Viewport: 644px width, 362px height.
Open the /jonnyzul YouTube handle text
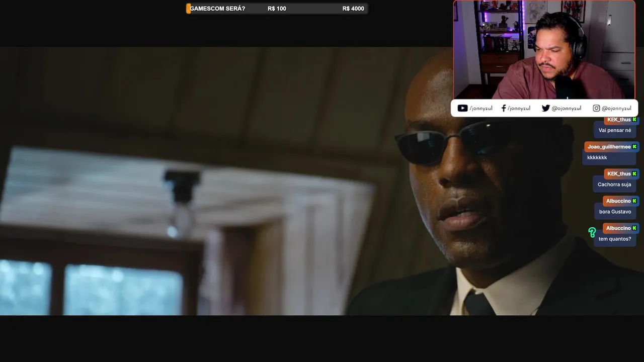click(x=481, y=108)
